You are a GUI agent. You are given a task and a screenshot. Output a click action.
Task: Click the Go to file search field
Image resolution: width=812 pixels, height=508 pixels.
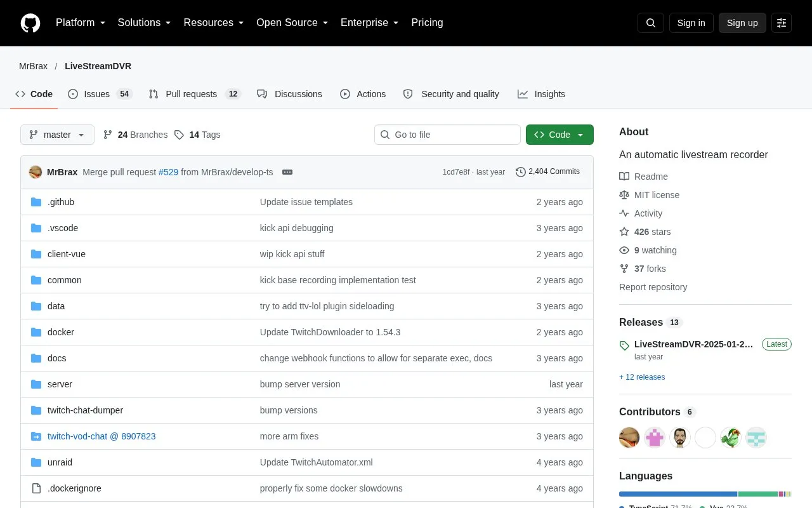coord(447,135)
